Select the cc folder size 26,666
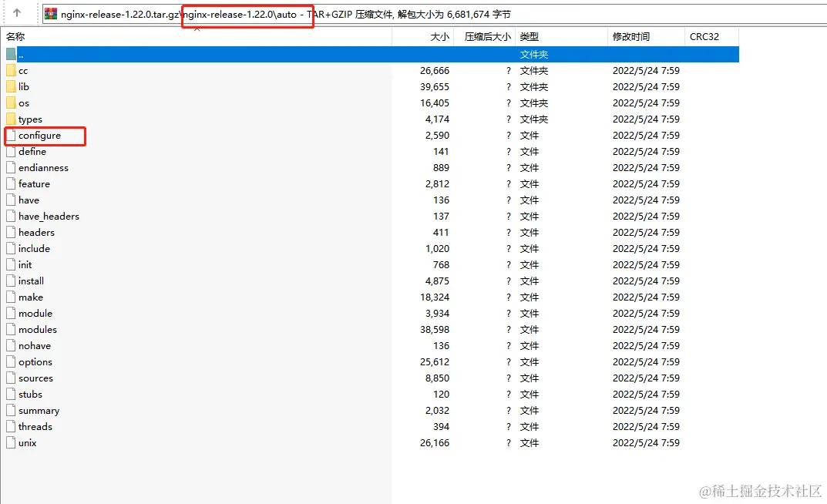Image resolution: width=827 pixels, height=504 pixels. coord(435,71)
